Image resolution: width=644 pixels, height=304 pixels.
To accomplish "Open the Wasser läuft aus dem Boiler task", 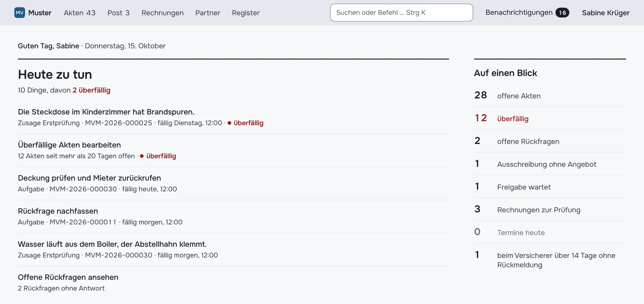I will point(233,250).
